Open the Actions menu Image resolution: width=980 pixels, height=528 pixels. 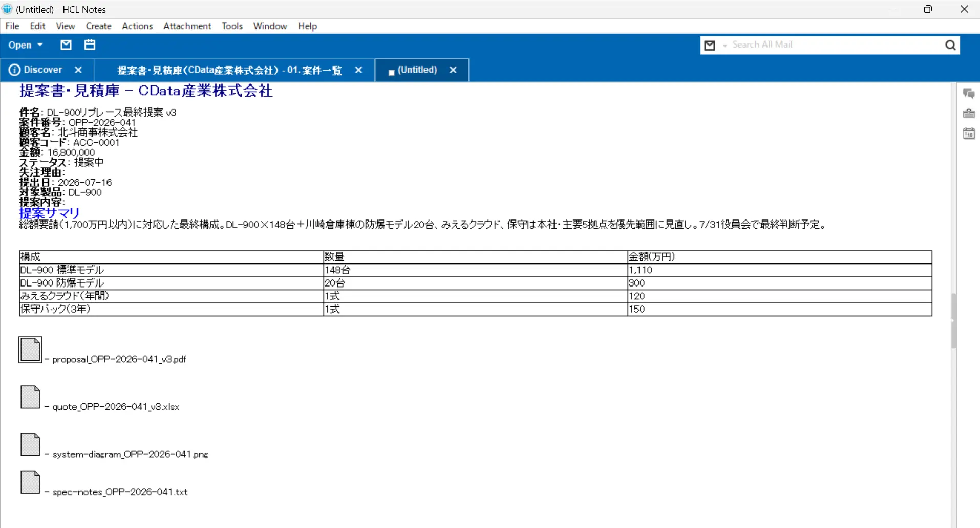137,26
